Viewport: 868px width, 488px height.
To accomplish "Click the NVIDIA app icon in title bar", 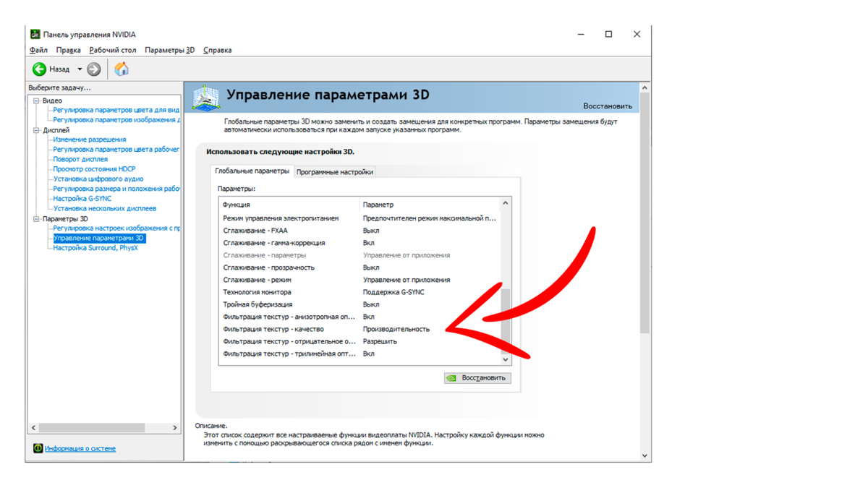I will click(35, 34).
